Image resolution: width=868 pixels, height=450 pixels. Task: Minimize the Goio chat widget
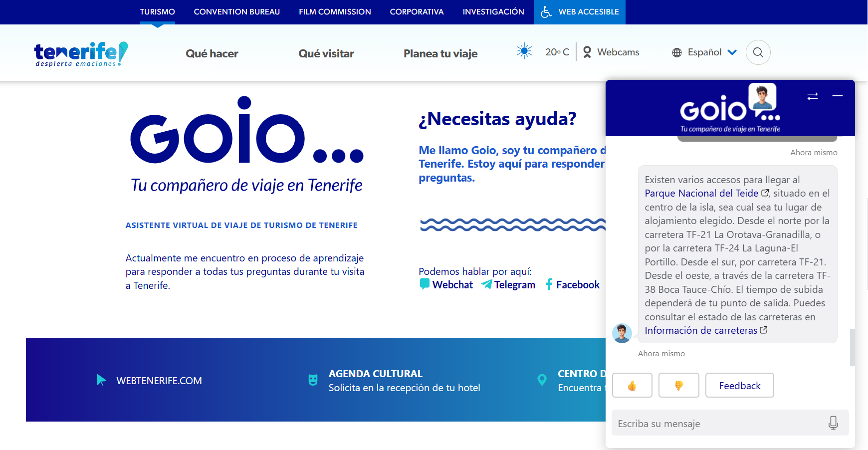pyautogui.click(x=838, y=96)
